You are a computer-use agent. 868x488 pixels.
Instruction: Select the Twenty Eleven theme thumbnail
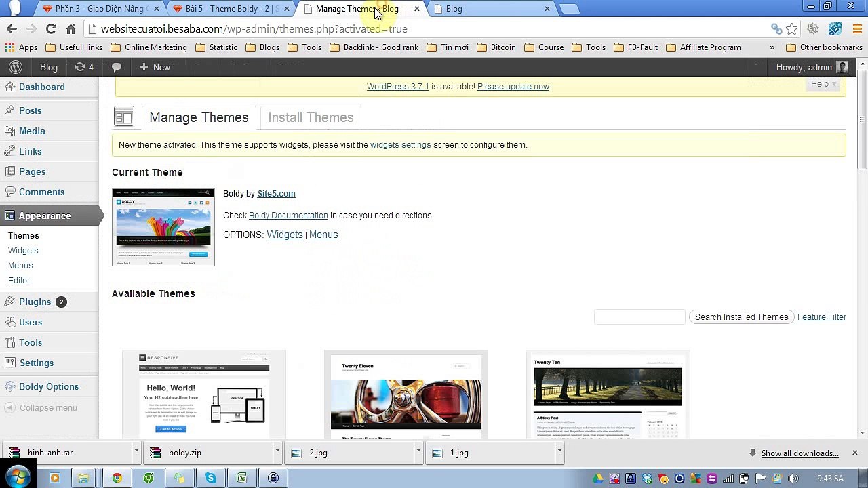(406, 394)
